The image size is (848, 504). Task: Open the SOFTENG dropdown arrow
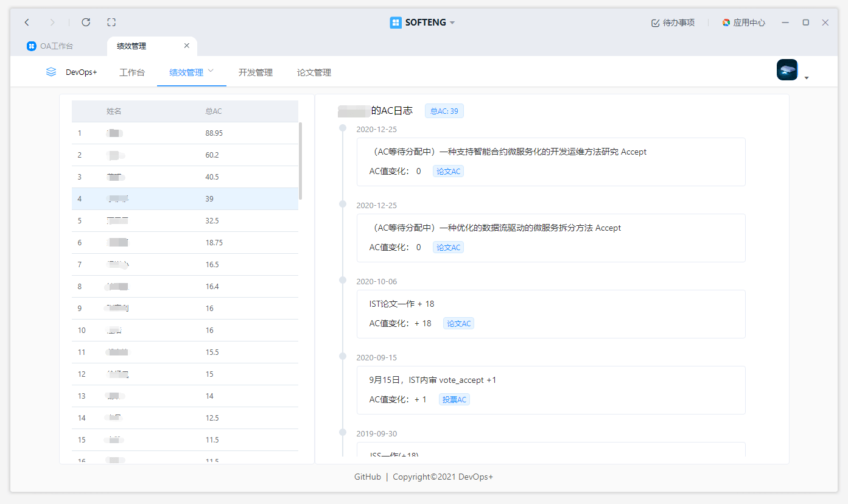(452, 23)
